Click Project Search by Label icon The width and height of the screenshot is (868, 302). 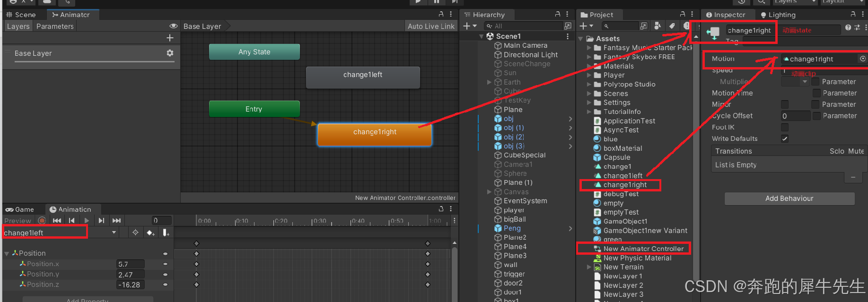click(672, 26)
